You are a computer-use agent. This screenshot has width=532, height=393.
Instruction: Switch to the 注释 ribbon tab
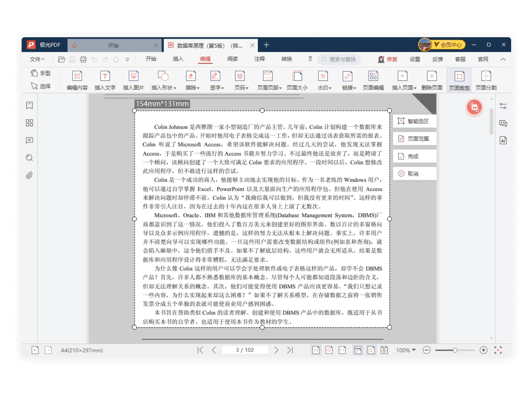[x=260, y=59]
